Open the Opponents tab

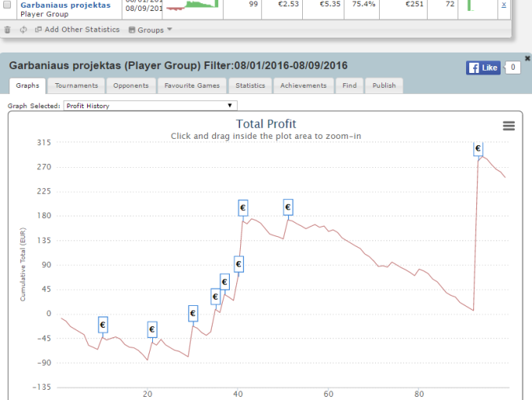pos(130,85)
